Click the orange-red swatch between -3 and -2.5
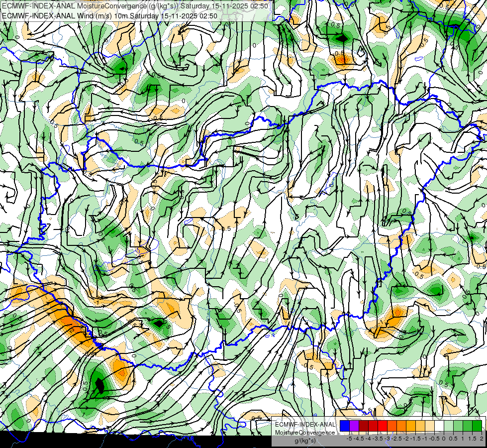This screenshot has width=487, height=448. pos(392,426)
